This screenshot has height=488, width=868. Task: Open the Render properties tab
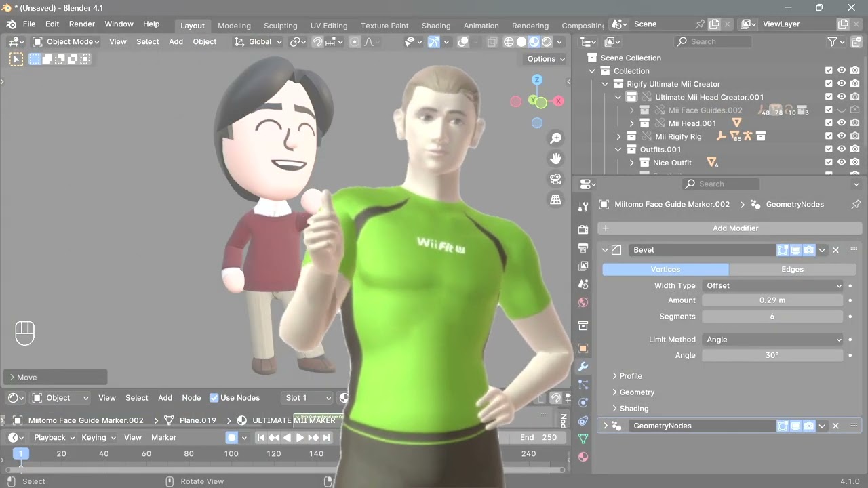click(x=583, y=230)
